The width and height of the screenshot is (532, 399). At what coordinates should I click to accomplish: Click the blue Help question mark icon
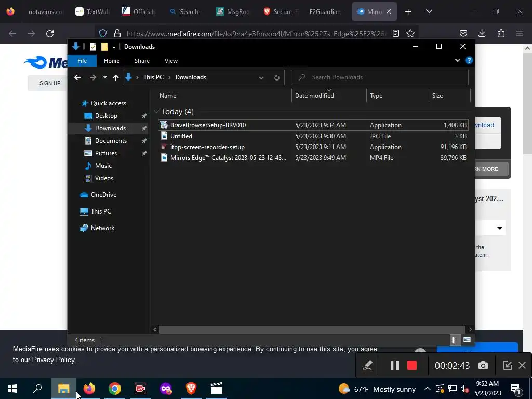tap(469, 60)
